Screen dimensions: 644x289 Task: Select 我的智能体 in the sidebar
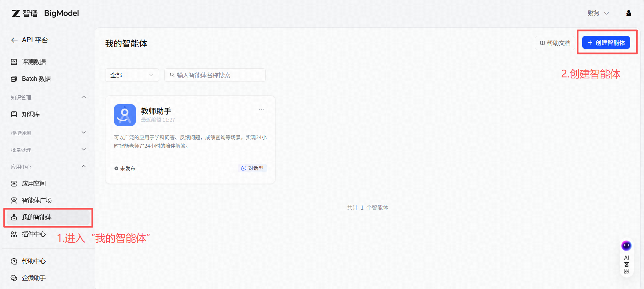pos(37,217)
